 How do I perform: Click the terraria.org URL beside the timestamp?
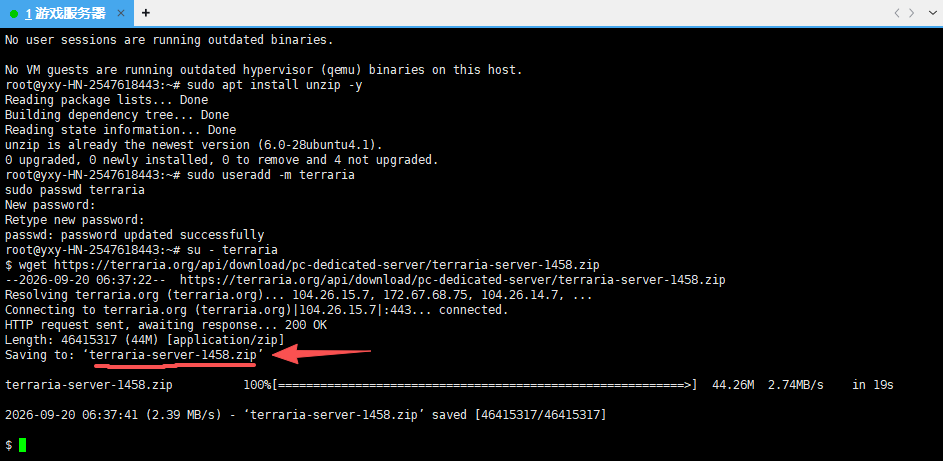coord(452,280)
